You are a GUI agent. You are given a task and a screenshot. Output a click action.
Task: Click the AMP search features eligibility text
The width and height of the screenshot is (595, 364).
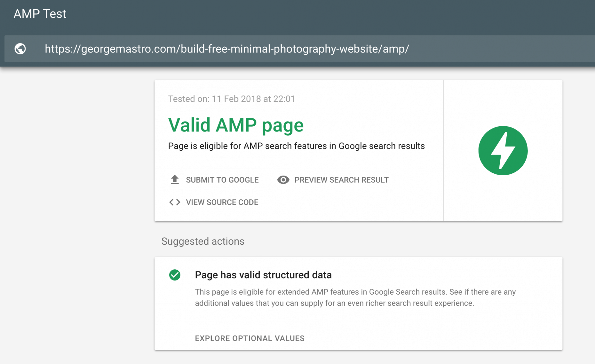(296, 146)
